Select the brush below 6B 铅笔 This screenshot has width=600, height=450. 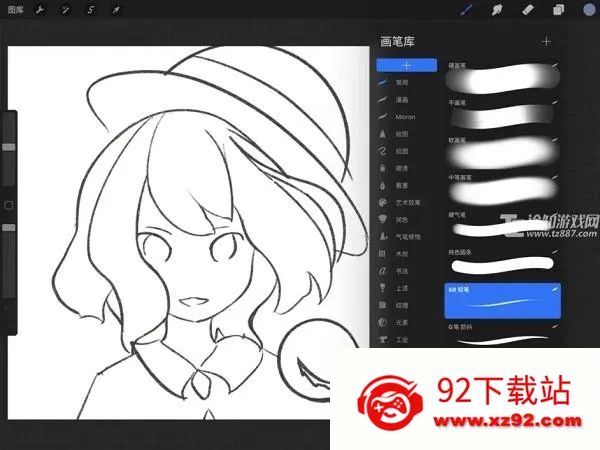[502, 334]
